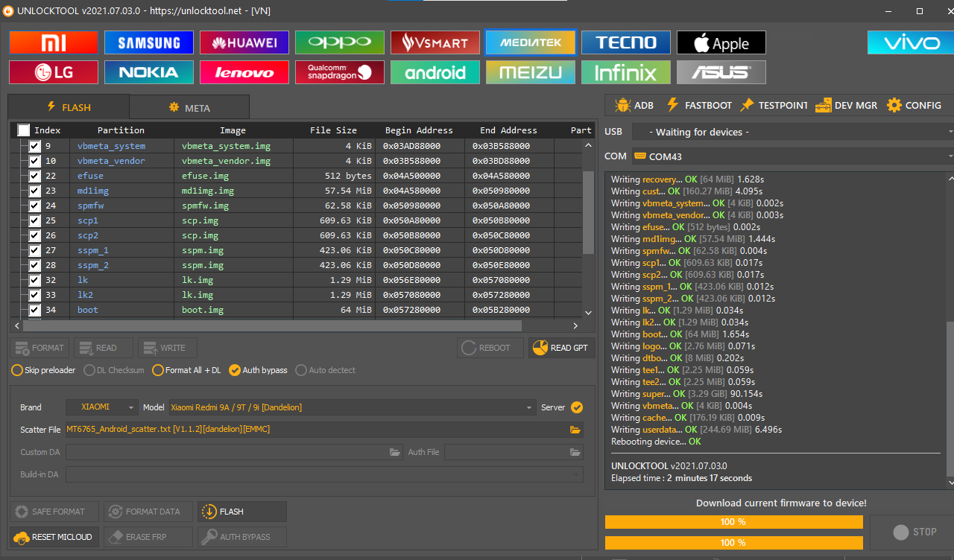Browse for Auth File folder icon

(575, 452)
